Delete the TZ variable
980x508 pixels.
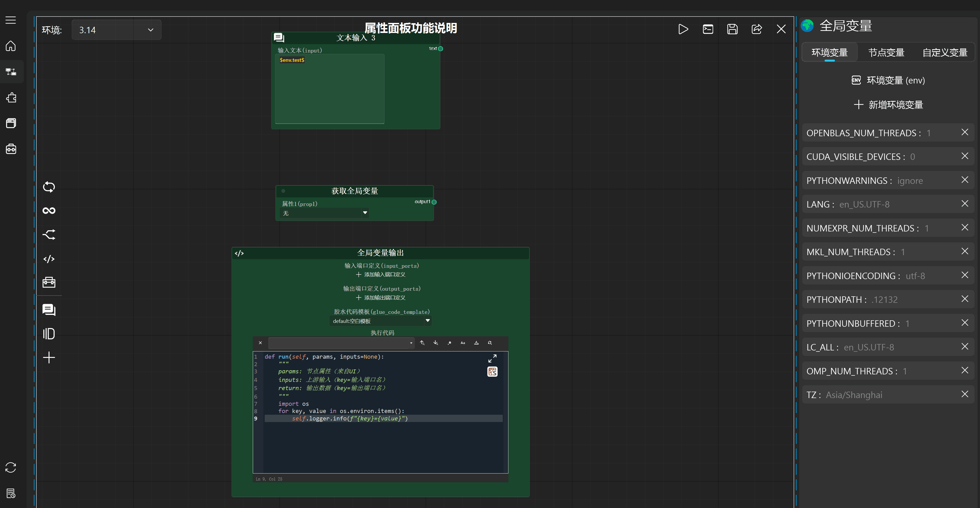click(965, 394)
